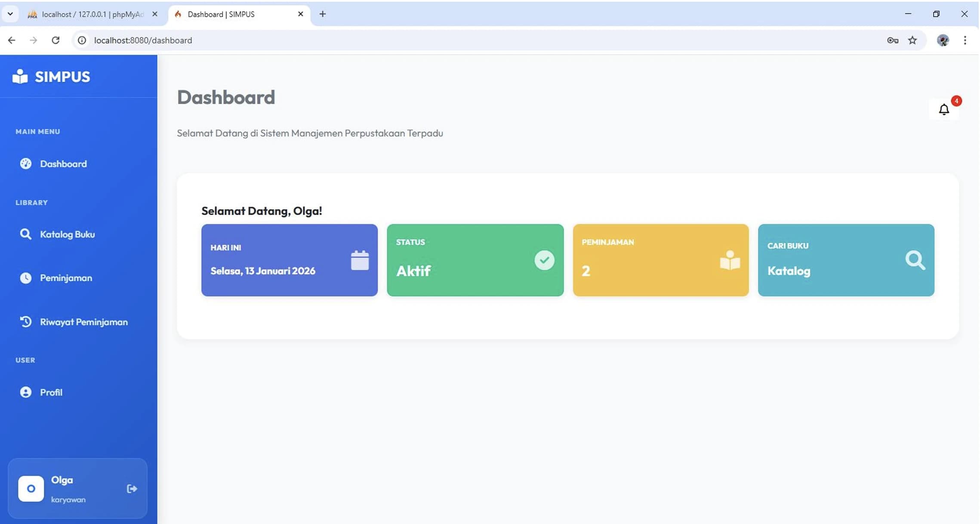Open the notification bell icon

pyautogui.click(x=944, y=109)
